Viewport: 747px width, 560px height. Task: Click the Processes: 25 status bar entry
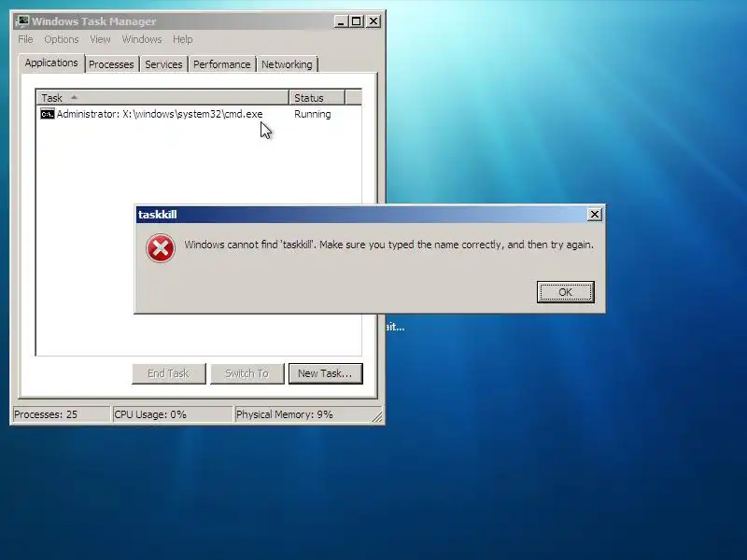pos(61,414)
